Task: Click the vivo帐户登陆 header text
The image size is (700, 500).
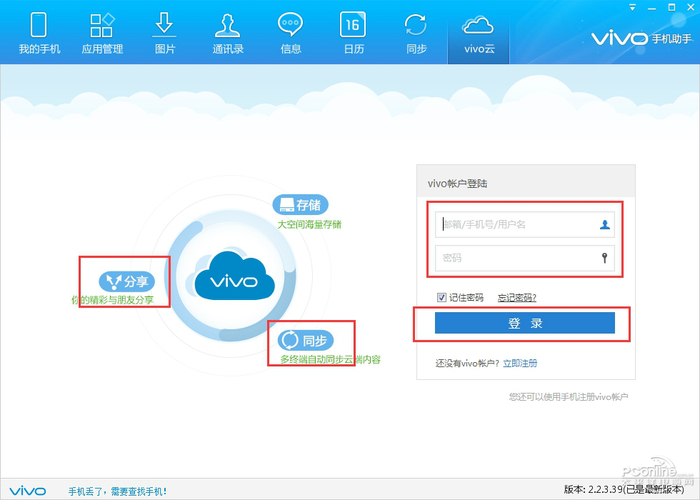Action: [x=457, y=183]
